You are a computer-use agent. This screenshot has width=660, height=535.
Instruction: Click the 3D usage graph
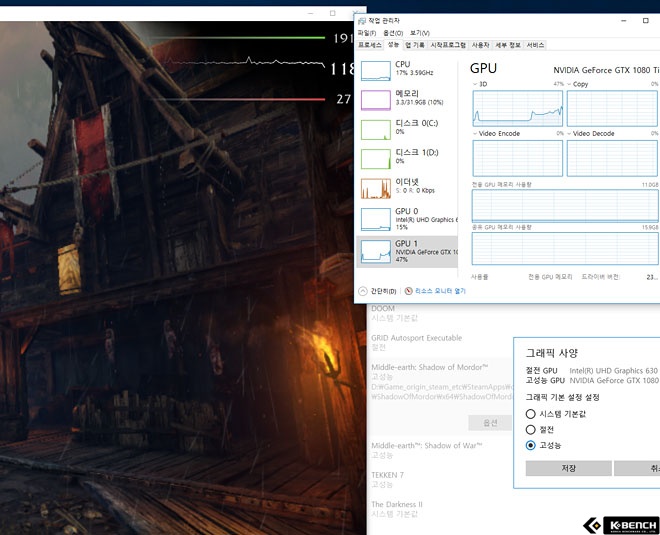click(517, 108)
